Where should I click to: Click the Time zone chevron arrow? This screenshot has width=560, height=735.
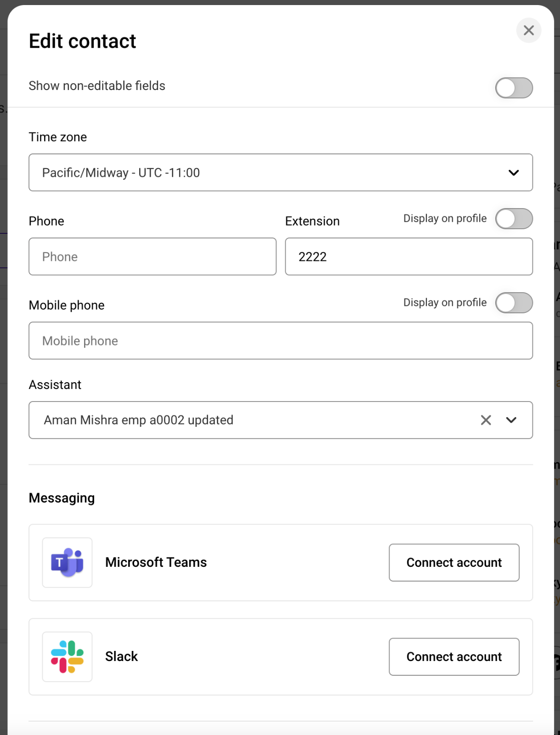tap(513, 173)
